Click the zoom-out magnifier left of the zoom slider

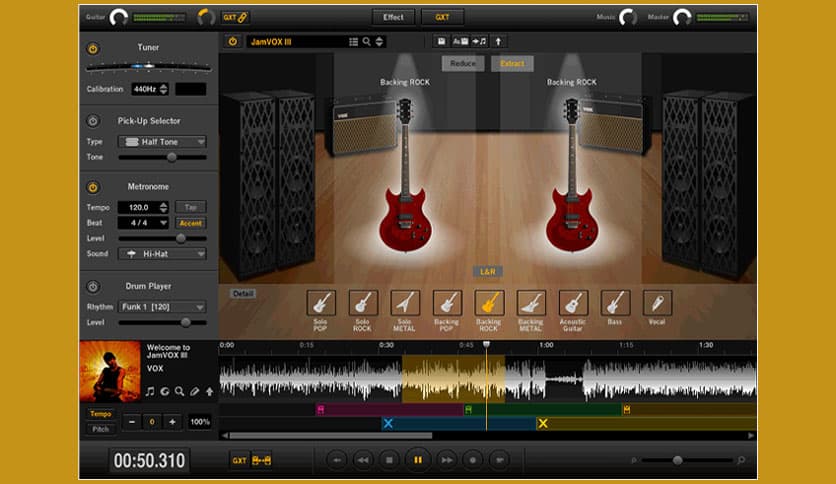[x=633, y=460]
